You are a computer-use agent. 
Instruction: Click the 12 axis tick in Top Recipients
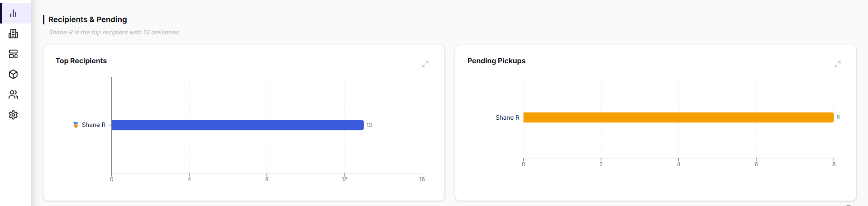[344, 179]
